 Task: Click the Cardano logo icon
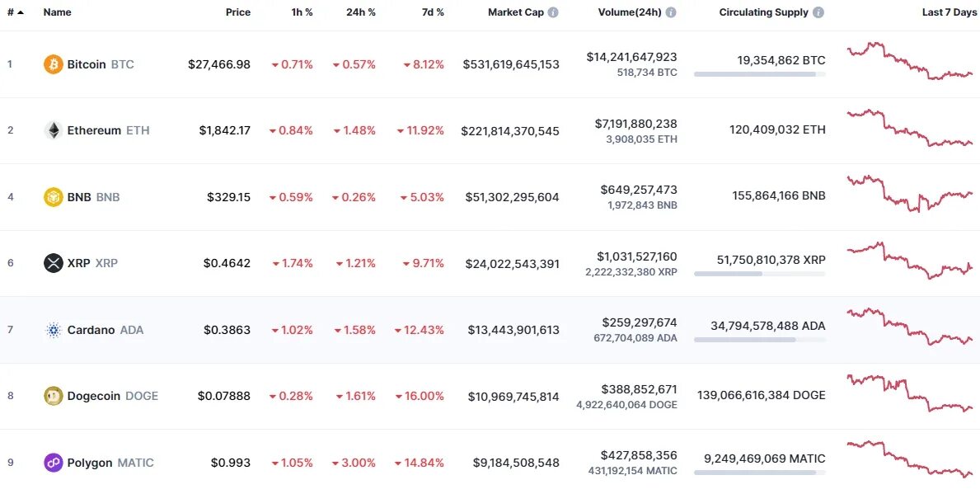coord(53,330)
